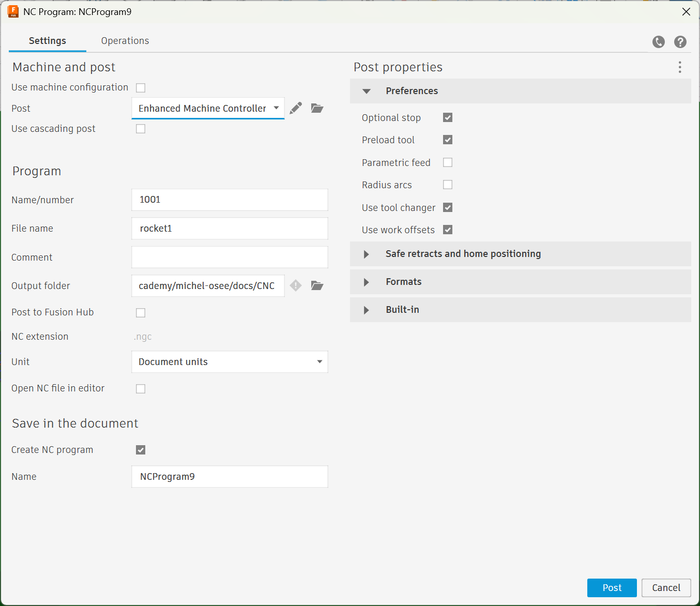Viewport: 700px width, 606px height.
Task: Click the phone support icon
Action: coord(658,42)
